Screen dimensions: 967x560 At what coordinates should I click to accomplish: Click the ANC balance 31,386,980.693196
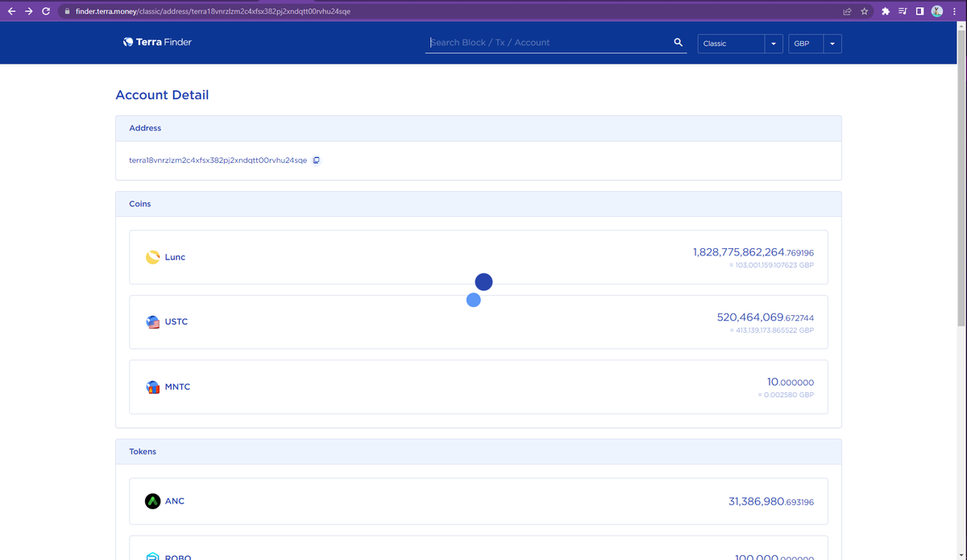770,502
